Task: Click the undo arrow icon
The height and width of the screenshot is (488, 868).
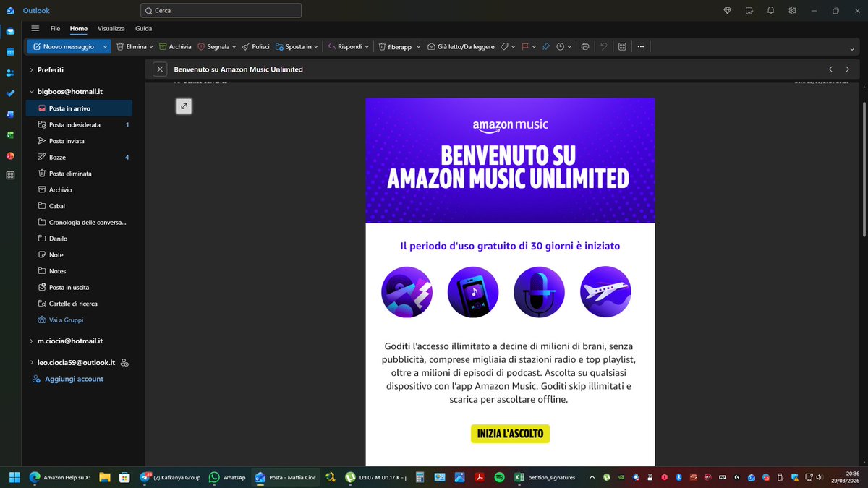Action: click(x=603, y=46)
